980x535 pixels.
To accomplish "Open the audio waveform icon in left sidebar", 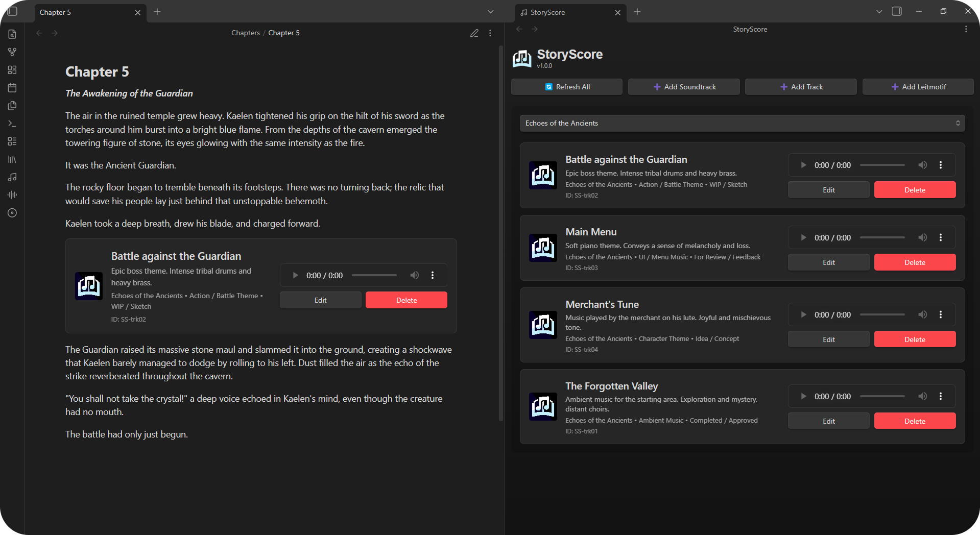I will tap(12, 195).
